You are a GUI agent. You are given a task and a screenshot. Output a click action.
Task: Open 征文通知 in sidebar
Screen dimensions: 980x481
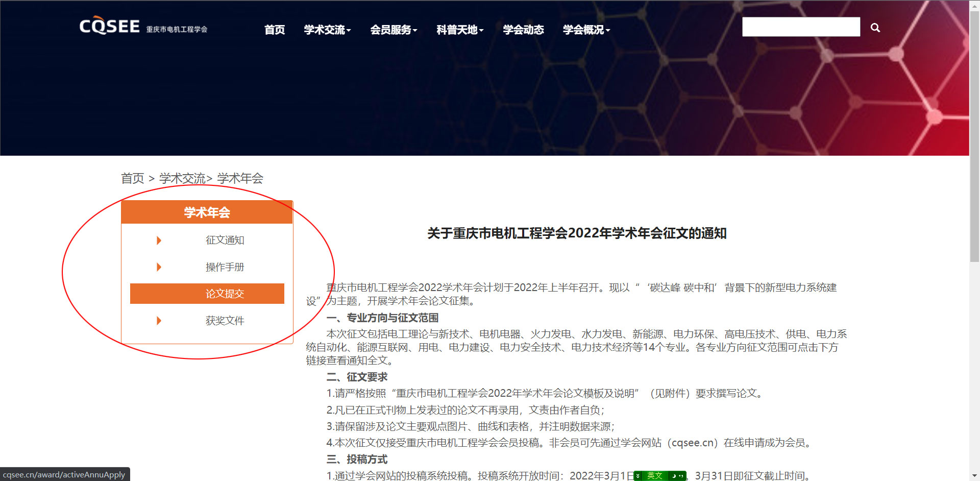point(225,240)
